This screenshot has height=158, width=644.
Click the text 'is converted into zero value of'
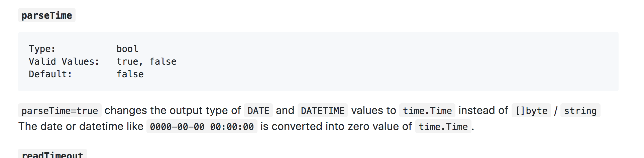coord(336,127)
